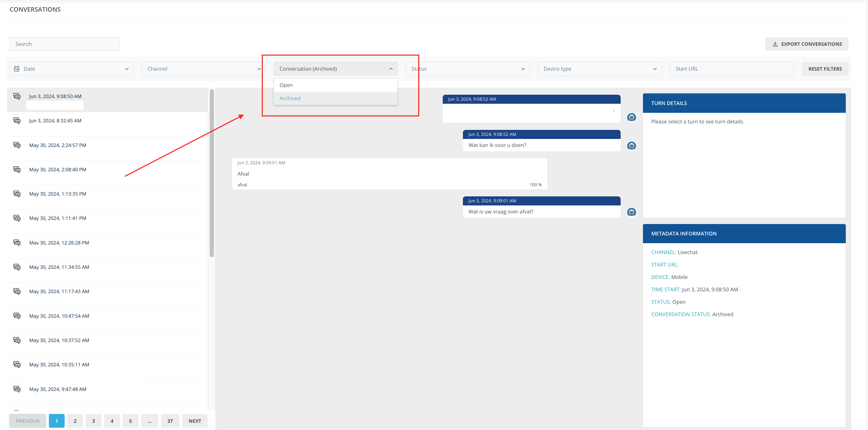
Task: Open the 'May 30, 2024, 9:47:48 AM' conversation
Action: coord(108,392)
